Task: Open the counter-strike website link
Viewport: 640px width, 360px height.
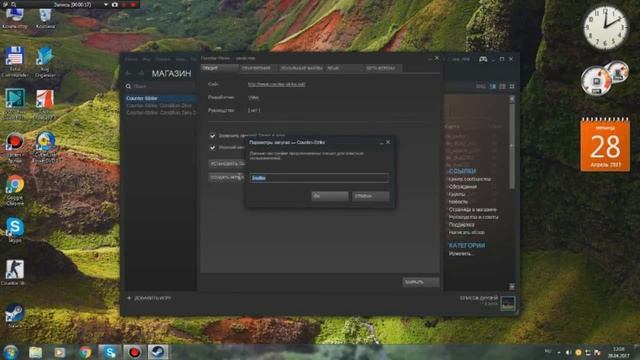Action: point(276,84)
